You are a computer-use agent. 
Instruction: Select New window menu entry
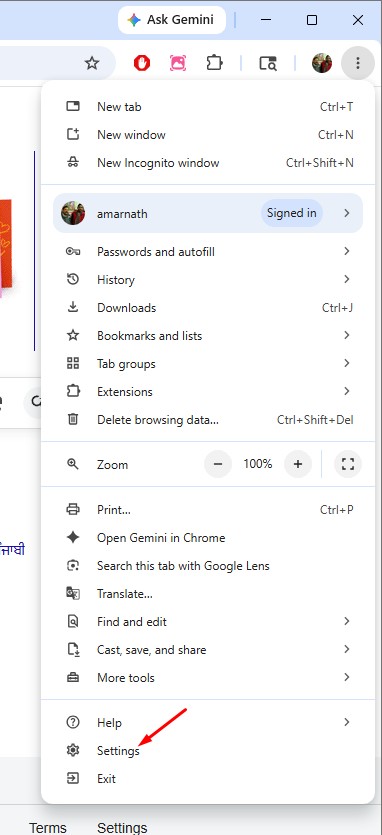(x=208, y=135)
